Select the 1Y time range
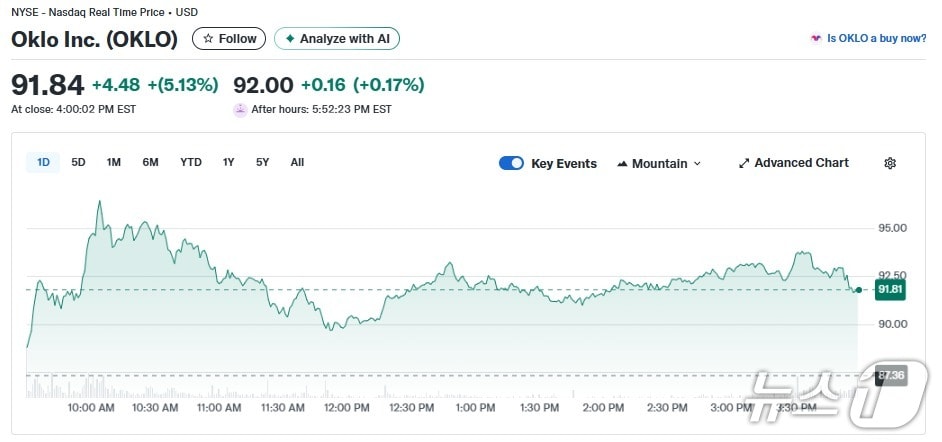942x442 pixels. pyautogui.click(x=229, y=162)
